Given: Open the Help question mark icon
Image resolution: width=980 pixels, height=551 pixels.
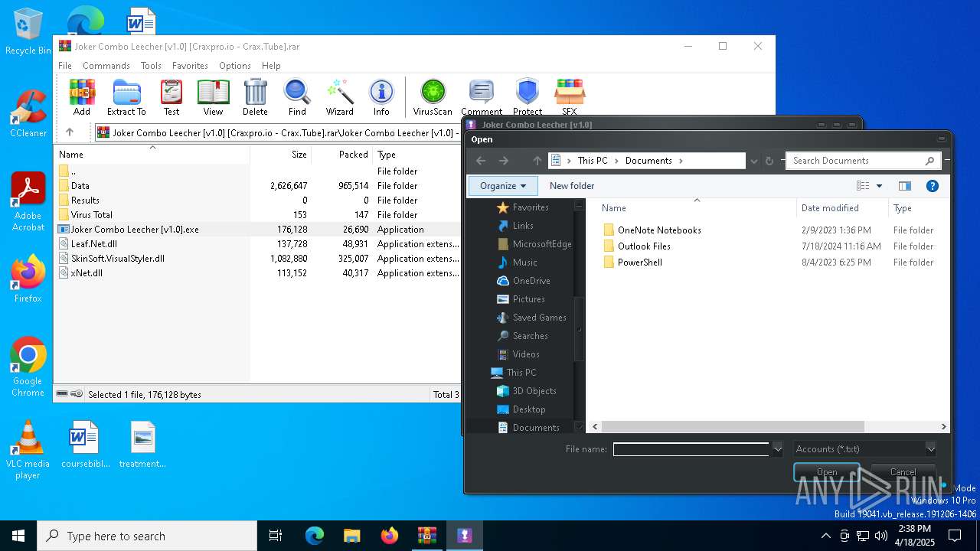Looking at the screenshot, I should pos(933,186).
